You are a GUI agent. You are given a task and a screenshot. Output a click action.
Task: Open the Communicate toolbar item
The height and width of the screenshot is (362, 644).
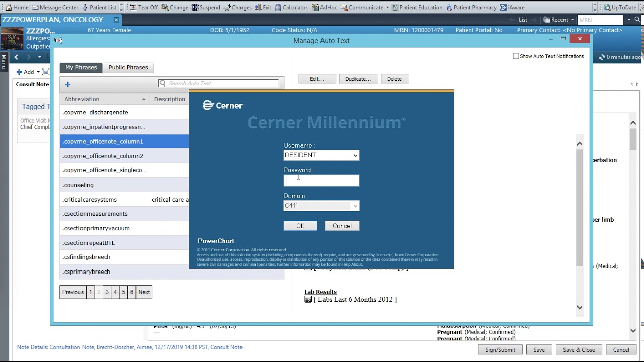click(362, 7)
